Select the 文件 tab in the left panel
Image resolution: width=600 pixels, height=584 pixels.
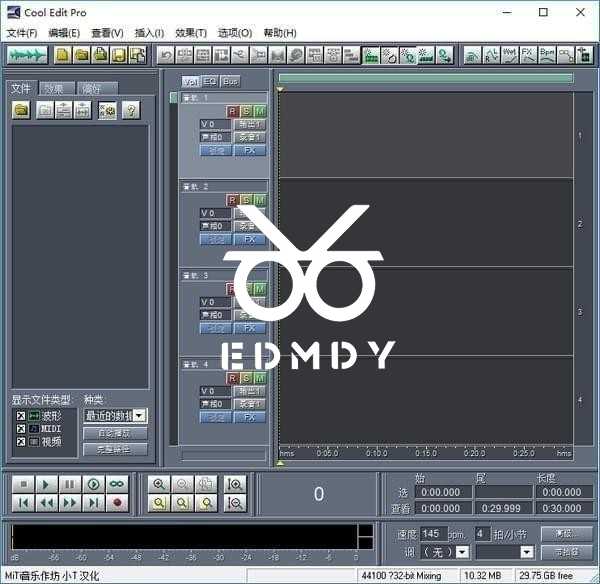(x=21, y=88)
